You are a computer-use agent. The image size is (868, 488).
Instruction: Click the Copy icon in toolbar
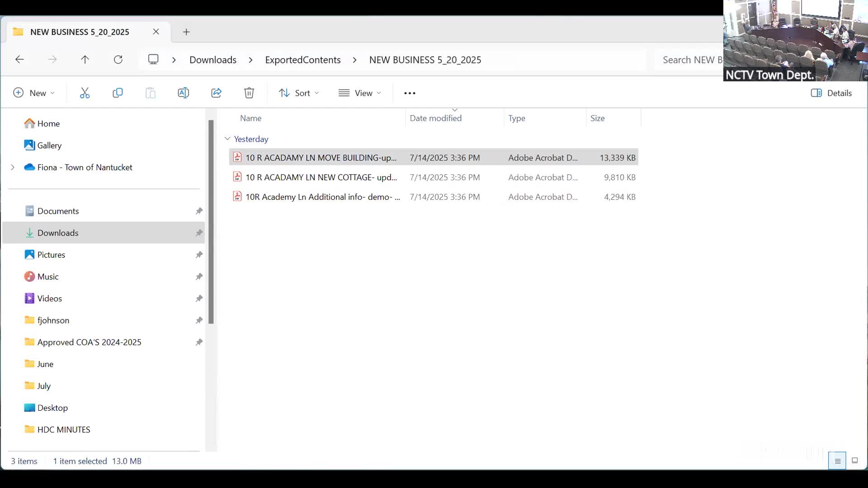(118, 93)
